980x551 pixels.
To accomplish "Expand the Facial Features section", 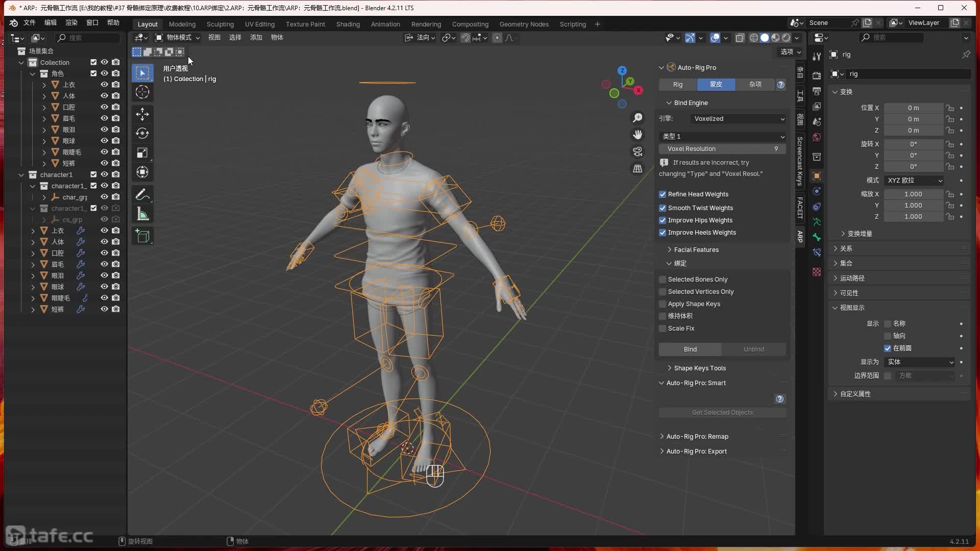I will pos(696,250).
